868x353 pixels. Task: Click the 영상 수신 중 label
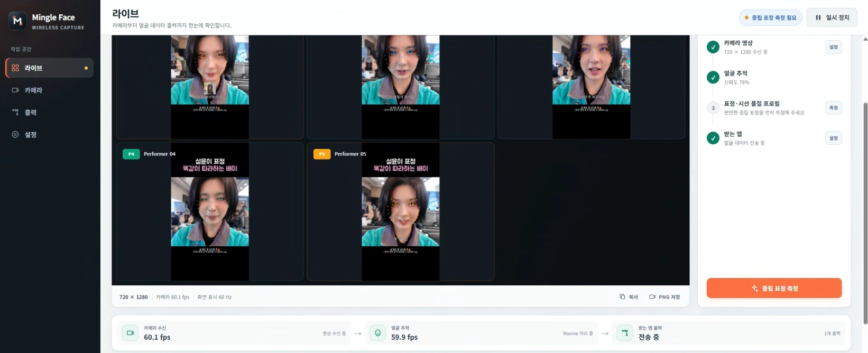coord(334,333)
